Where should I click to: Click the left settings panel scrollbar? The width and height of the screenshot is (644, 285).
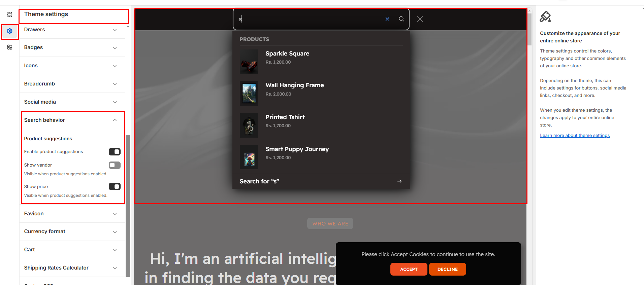pos(128,205)
